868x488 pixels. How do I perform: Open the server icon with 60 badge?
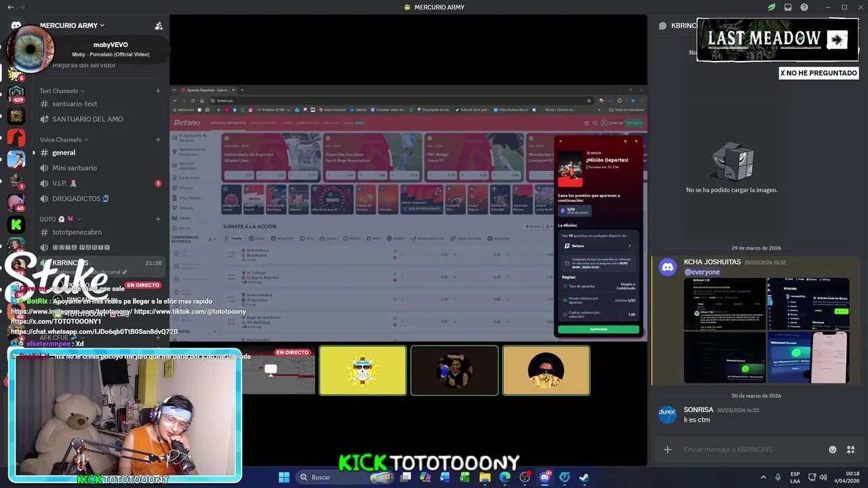click(16, 202)
